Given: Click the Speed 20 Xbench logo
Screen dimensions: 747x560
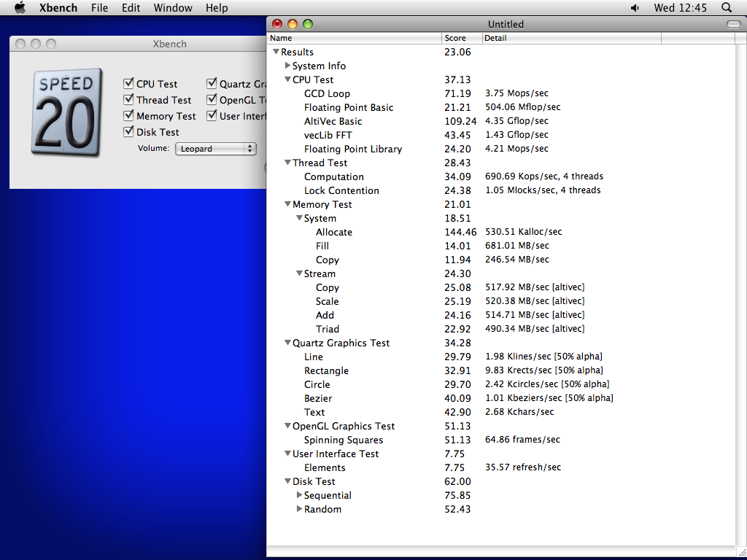Looking at the screenshot, I should click(67, 113).
